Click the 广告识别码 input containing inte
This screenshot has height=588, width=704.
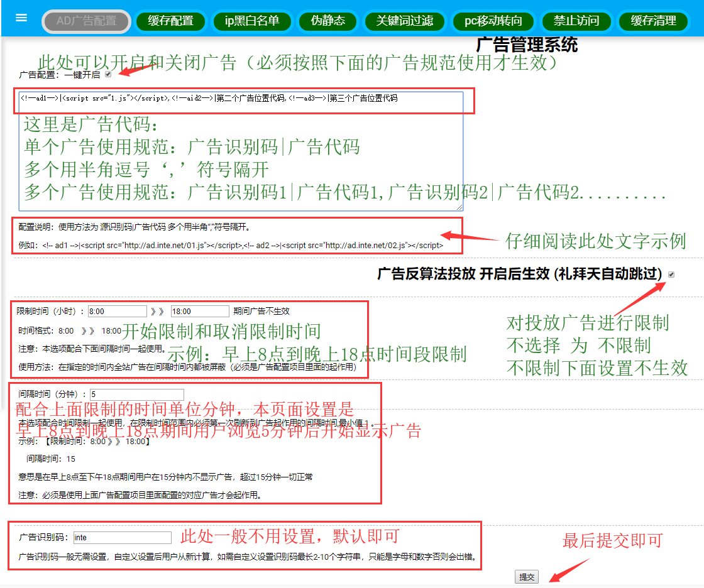click(122, 538)
